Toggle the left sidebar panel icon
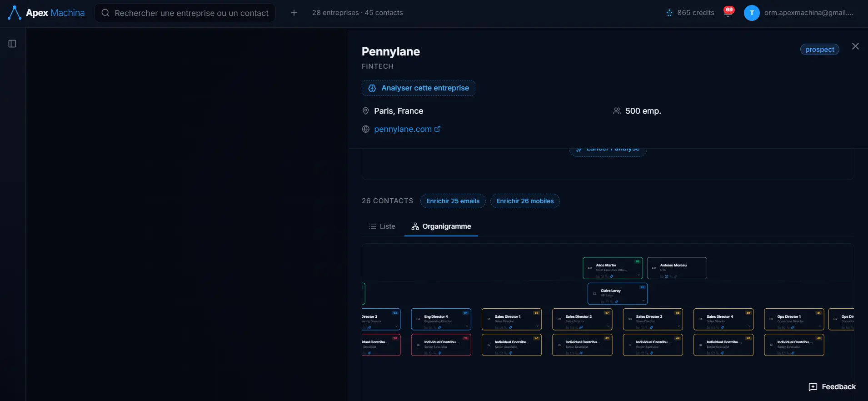This screenshot has width=868, height=401. pyautogui.click(x=12, y=44)
